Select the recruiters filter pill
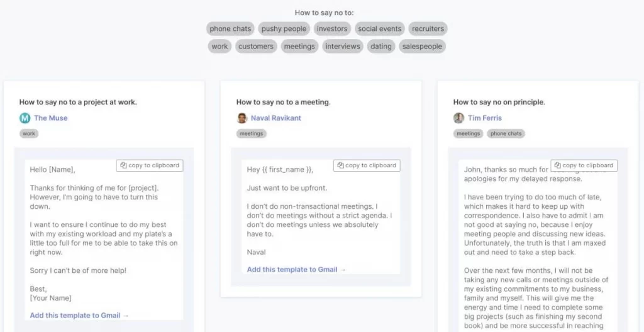 click(x=428, y=29)
